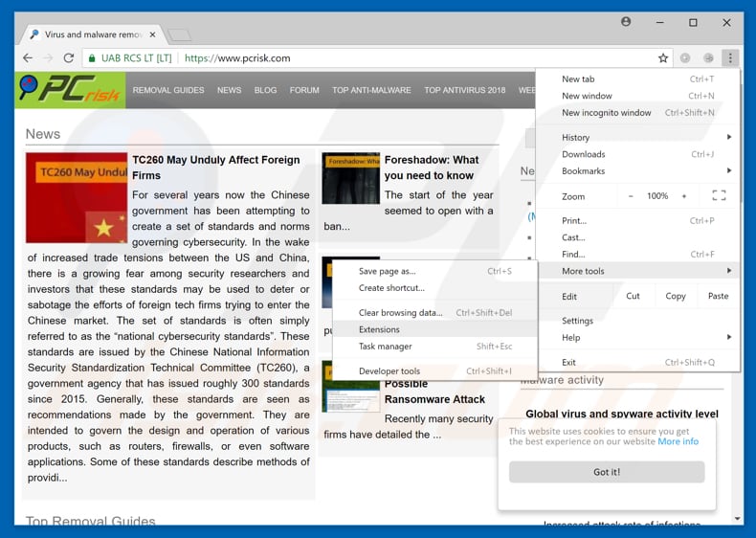756x538 pixels.
Task: Open FORUM in site navigation
Action: coord(304,90)
